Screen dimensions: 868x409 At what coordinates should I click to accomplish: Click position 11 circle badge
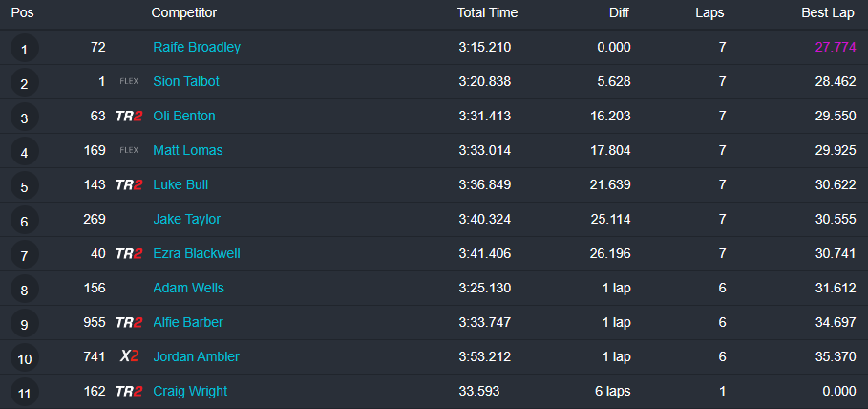[x=24, y=392]
